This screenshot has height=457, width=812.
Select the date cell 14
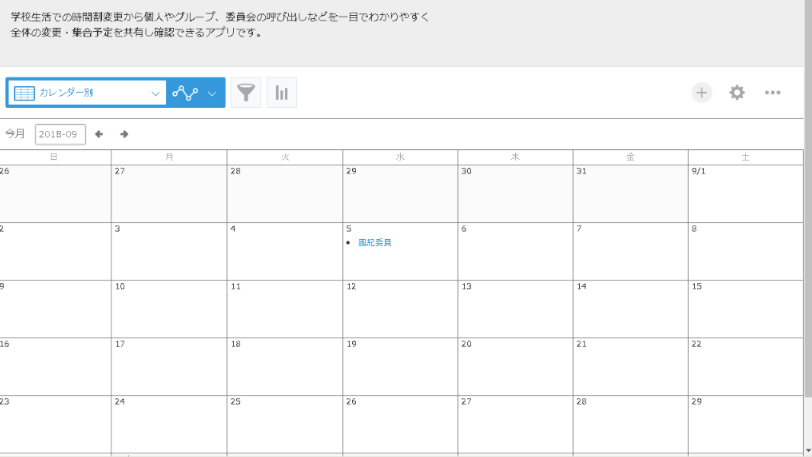coord(630,309)
